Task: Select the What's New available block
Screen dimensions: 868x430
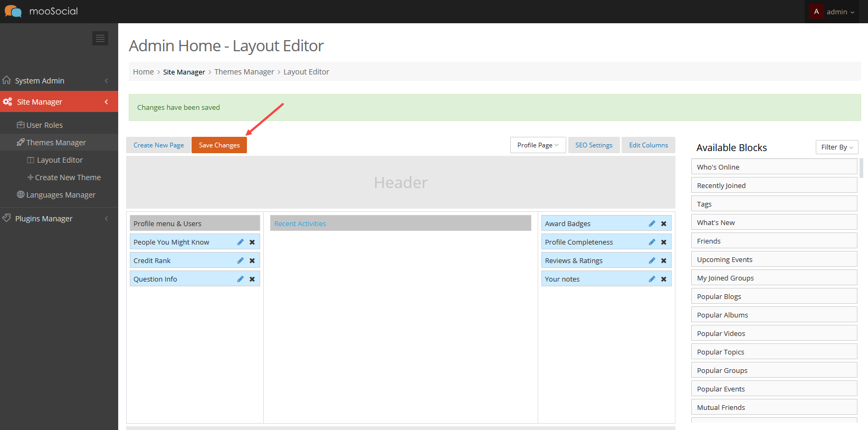Action: coord(774,222)
